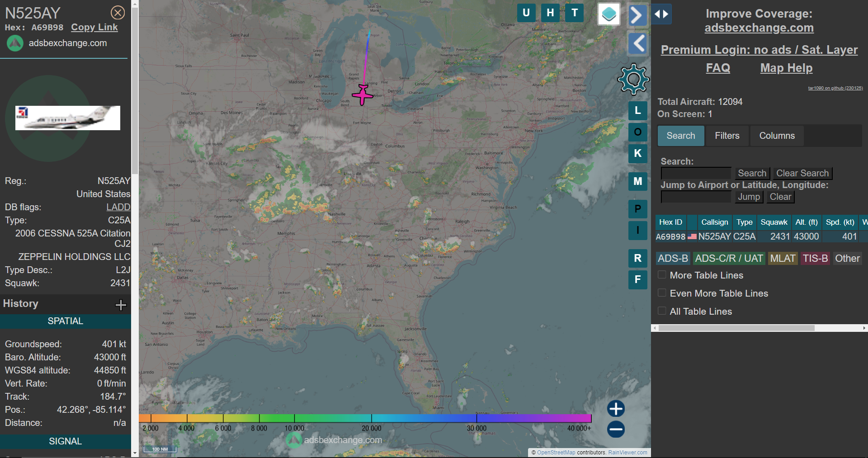This screenshot has width=868, height=458.
Task: Click the L map button
Action: point(637,110)
